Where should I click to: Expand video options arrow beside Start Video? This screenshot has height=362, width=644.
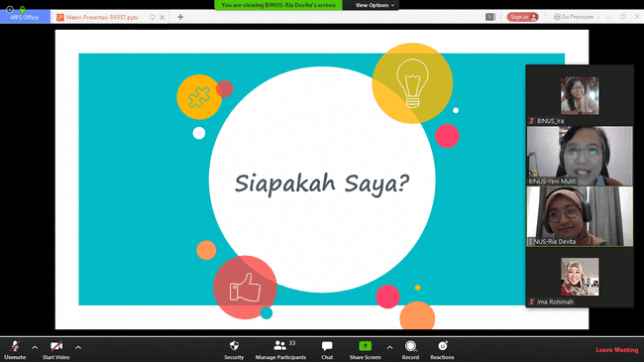pyautogui.click(x=78, y=347)
